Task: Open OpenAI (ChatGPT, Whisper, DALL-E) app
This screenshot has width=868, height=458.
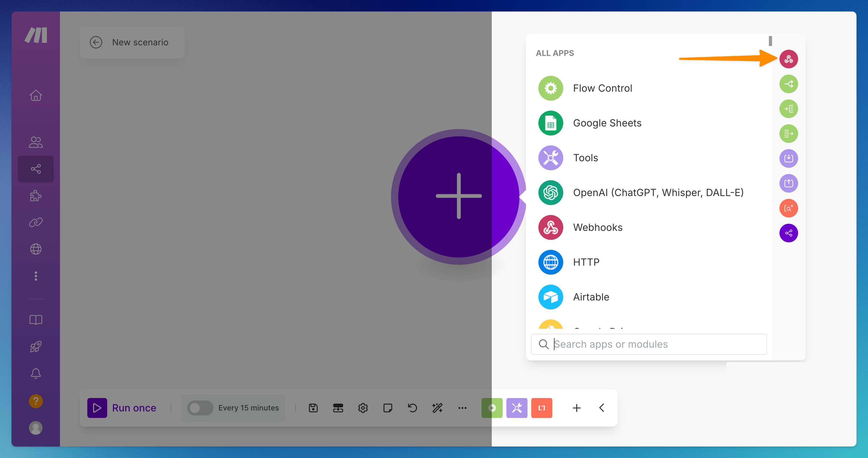Action: click(657, 192)
